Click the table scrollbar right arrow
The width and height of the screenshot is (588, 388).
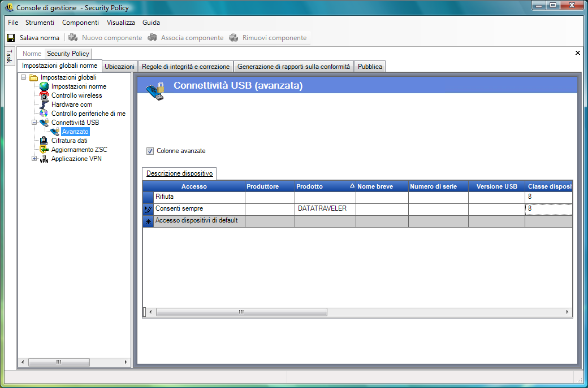pyautogui.click(x=568, y=312)
